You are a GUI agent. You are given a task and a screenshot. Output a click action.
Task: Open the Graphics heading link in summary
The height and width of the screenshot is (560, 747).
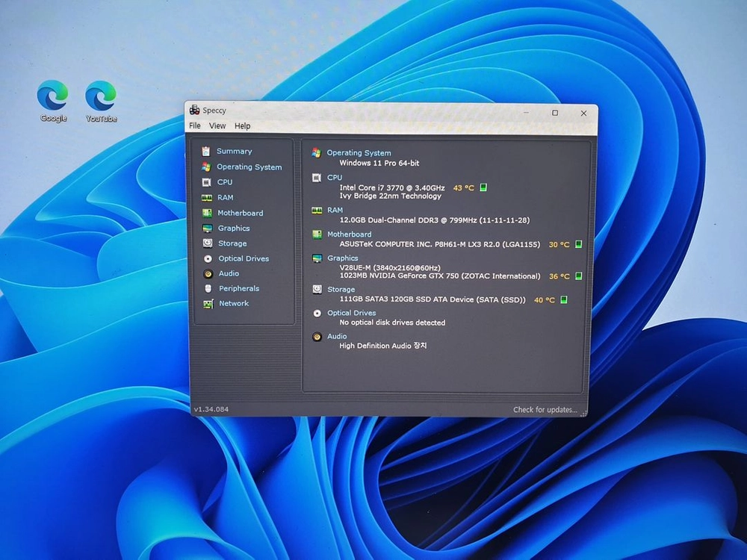(343, 258)
